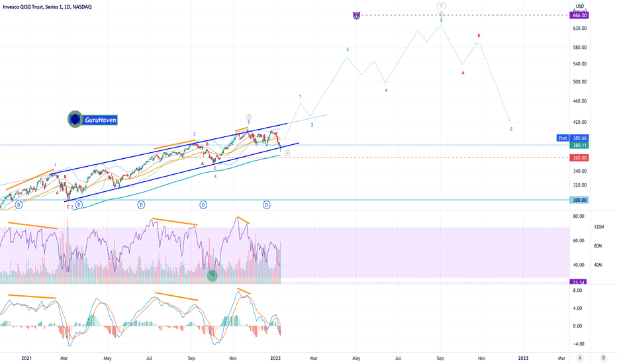Click the 2023 time axis label
The width and height of the screenshot is (617, 364).
click(x=524, y=359)
